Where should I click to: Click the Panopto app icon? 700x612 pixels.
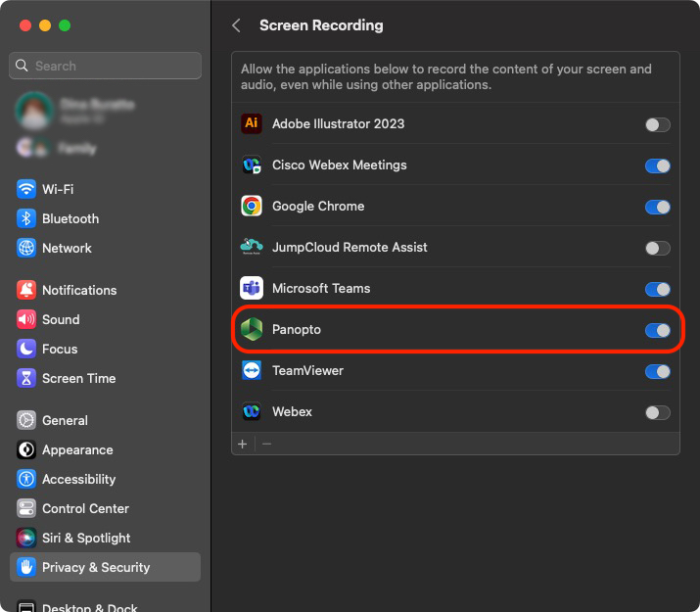point(252,329)
